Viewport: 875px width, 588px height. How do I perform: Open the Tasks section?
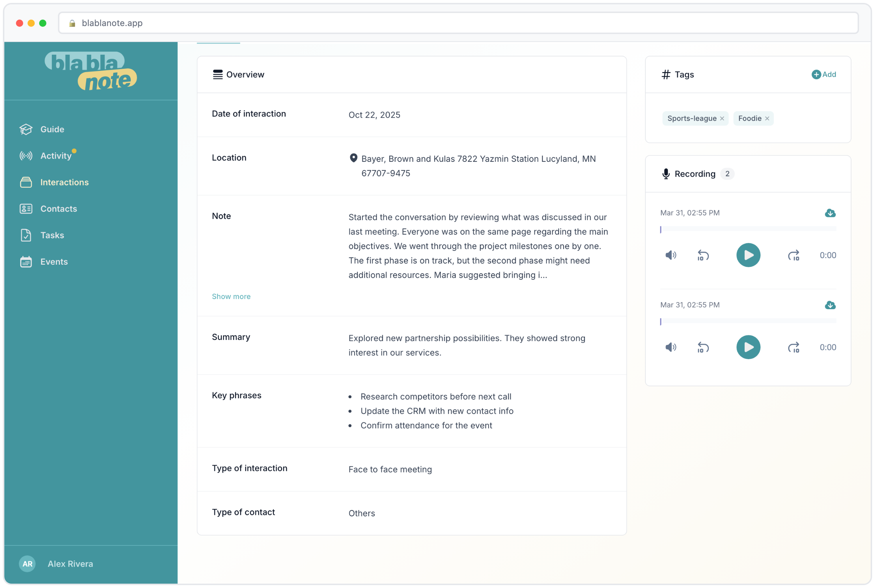tap(52, 235)
